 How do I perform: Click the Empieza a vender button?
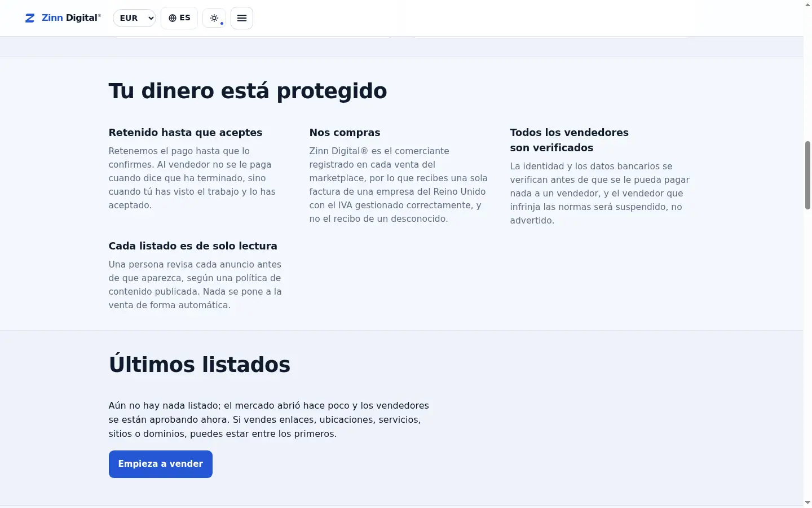pos(161,464)
